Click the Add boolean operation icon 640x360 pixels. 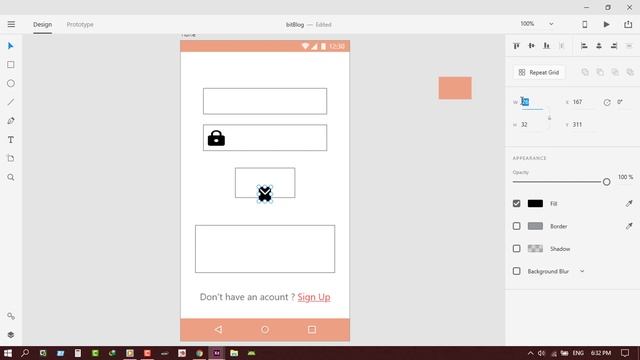point(585,72)
